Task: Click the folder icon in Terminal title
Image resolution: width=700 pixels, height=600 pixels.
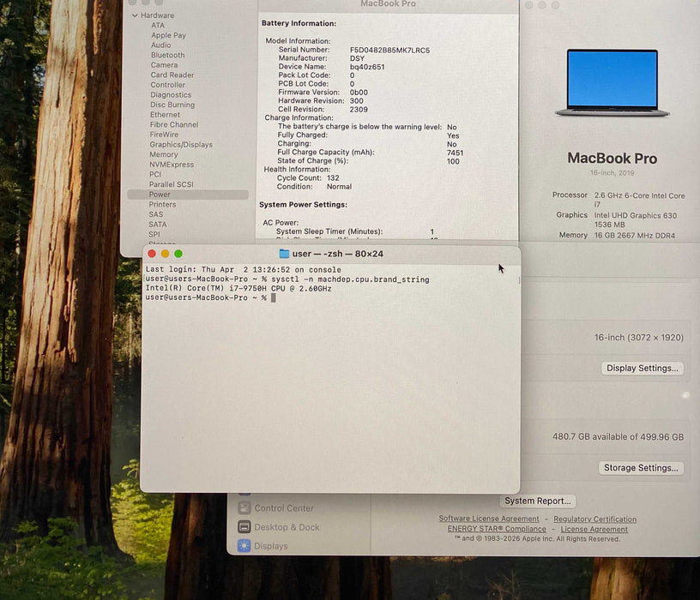Action: 284,254
